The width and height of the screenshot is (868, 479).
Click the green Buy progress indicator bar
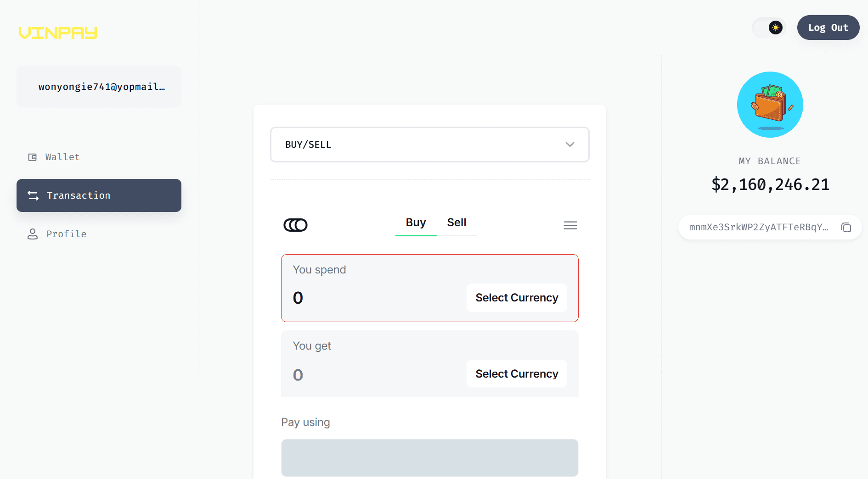[415, 235]
